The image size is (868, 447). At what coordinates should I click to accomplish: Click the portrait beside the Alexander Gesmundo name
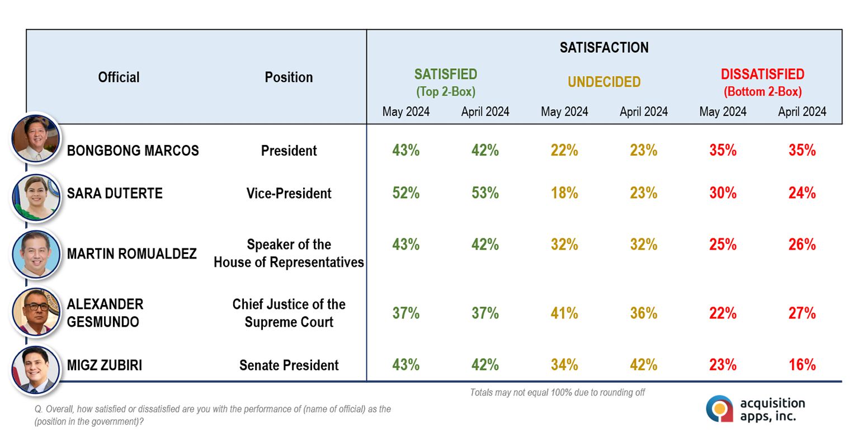click(x=36, y=312)
